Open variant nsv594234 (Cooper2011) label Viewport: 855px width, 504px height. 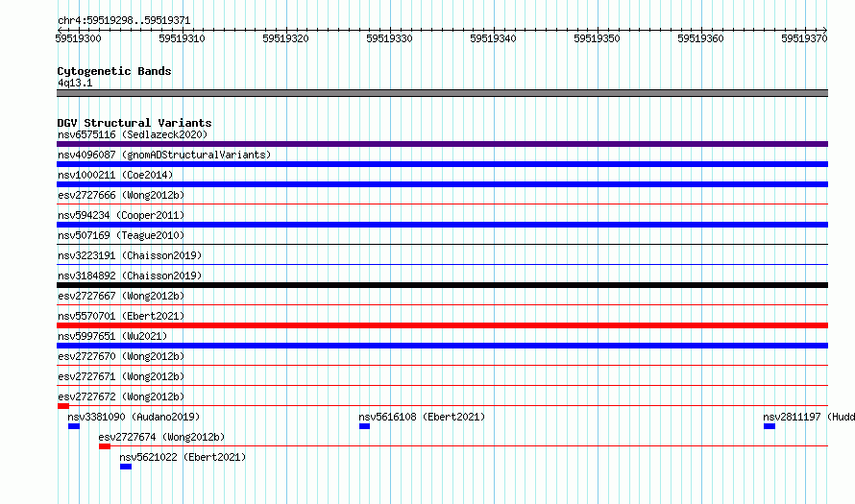tap(121, 215)
